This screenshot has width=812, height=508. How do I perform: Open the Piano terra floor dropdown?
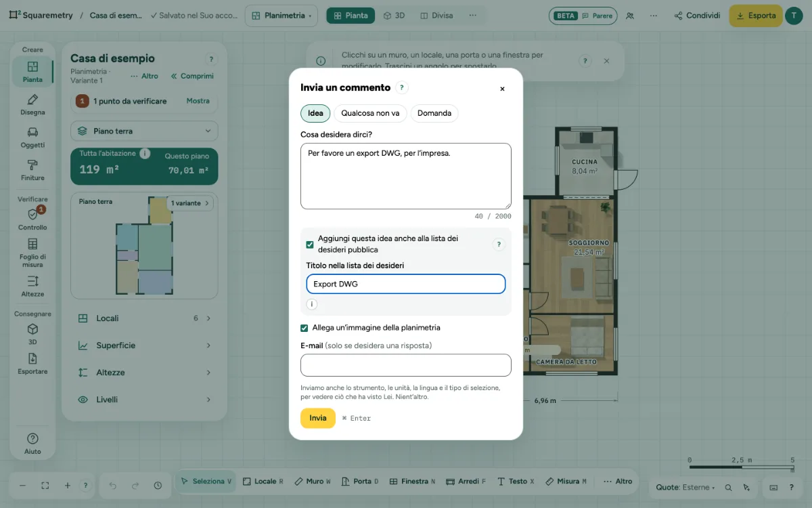point(144,131)
